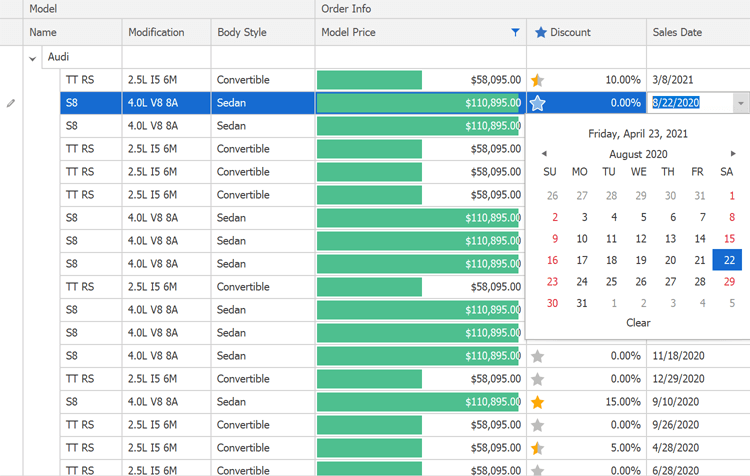Select August 19 in the calendar
The image size is (750, 476).
(x=639, y=260)
